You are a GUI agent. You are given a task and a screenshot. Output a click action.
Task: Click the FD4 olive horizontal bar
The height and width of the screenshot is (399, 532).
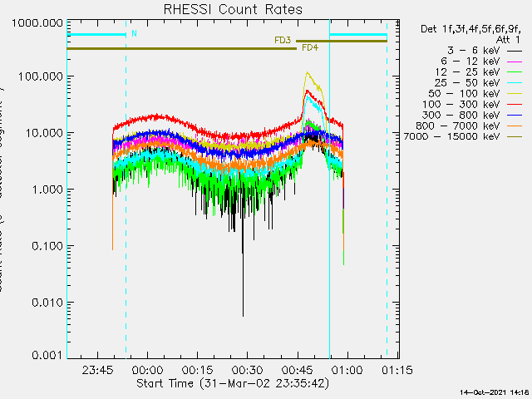[x=181, y=49]
